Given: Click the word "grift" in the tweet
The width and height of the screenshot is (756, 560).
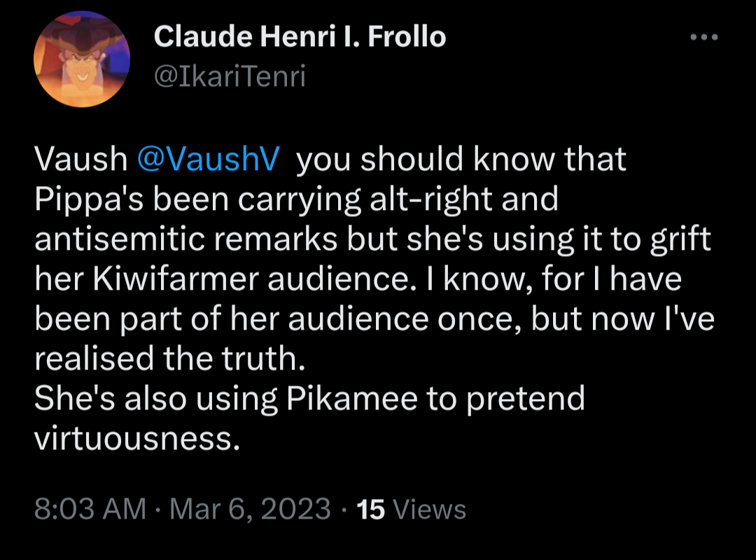Looking at the screenshot, I should pyautogui.click(x=677, y=239).
